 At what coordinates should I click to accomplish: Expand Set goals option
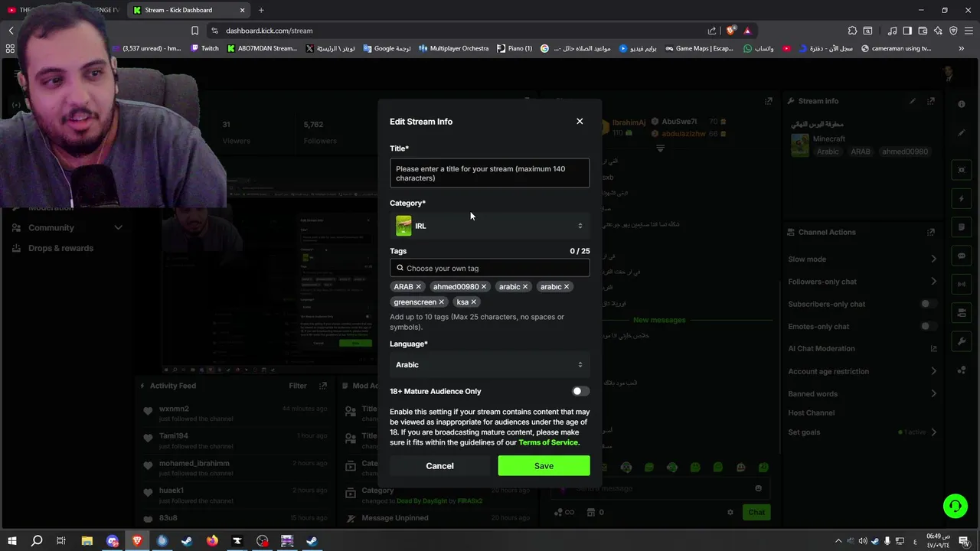(x=933, y=432)
